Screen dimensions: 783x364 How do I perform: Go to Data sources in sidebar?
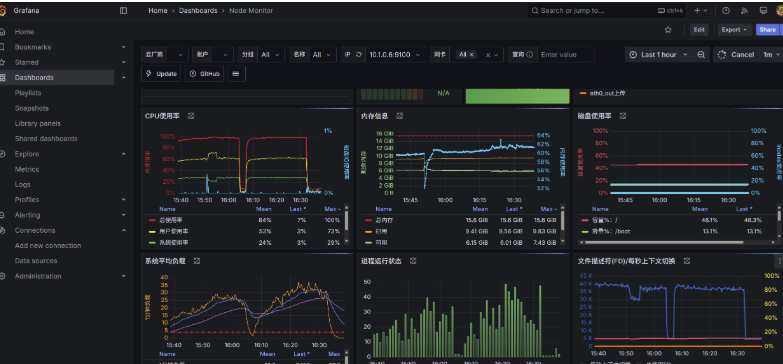click(x=36, y=261)
